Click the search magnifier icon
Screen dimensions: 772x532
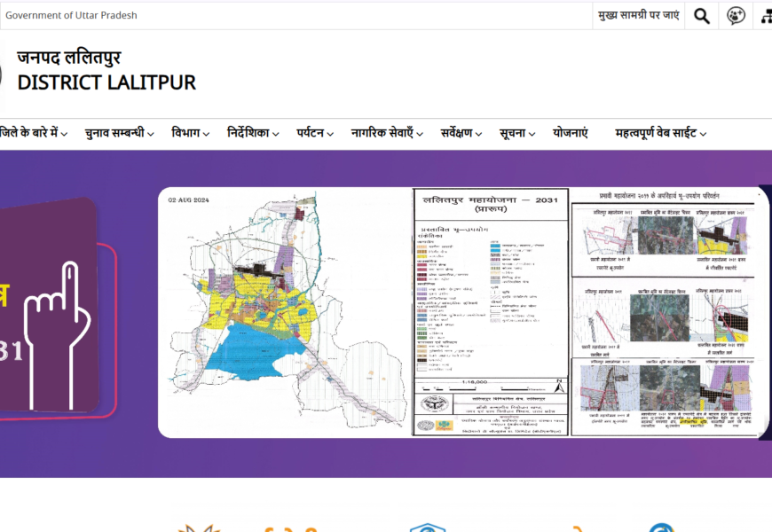(x=702, y=15)
